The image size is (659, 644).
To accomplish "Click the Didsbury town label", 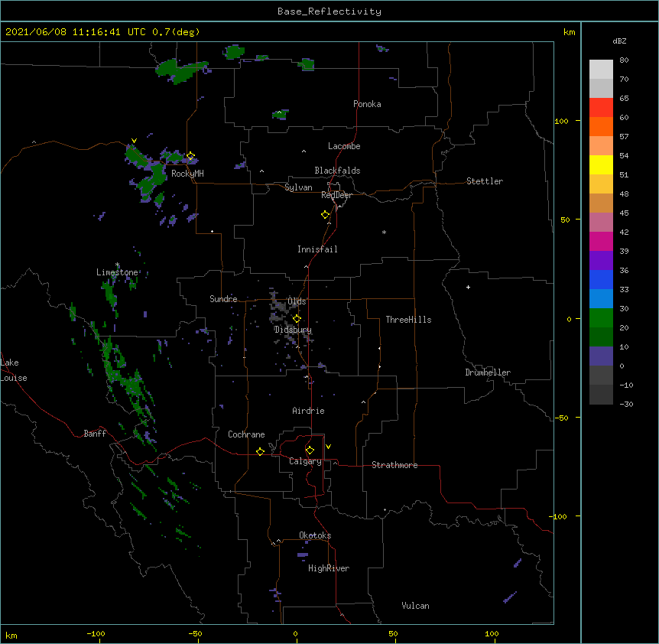I will 293,330.
